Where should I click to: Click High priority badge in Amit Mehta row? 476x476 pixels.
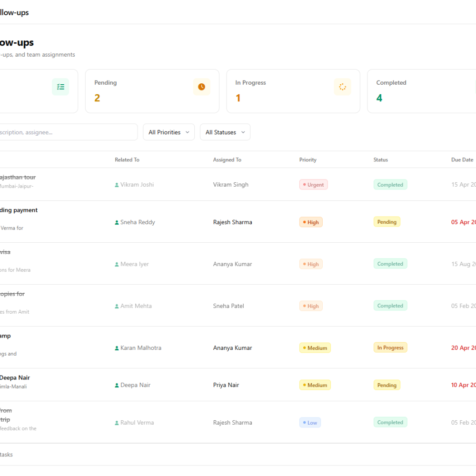click(311, 306)
